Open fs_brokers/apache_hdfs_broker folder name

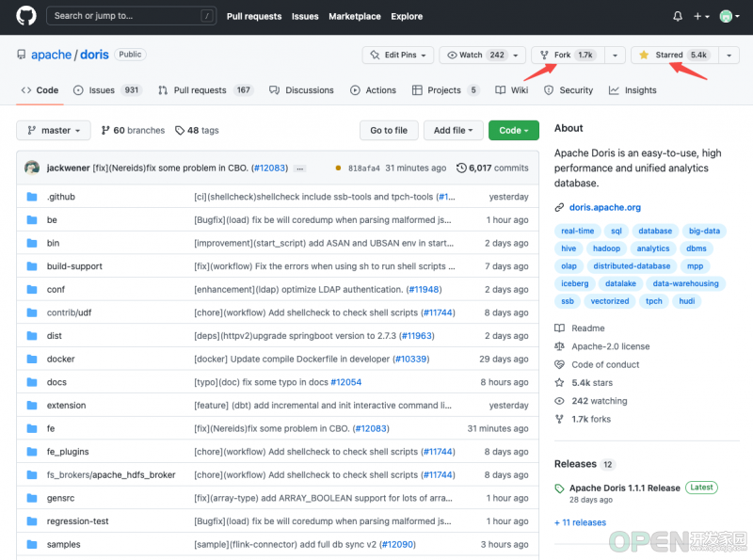pos(111,475)
